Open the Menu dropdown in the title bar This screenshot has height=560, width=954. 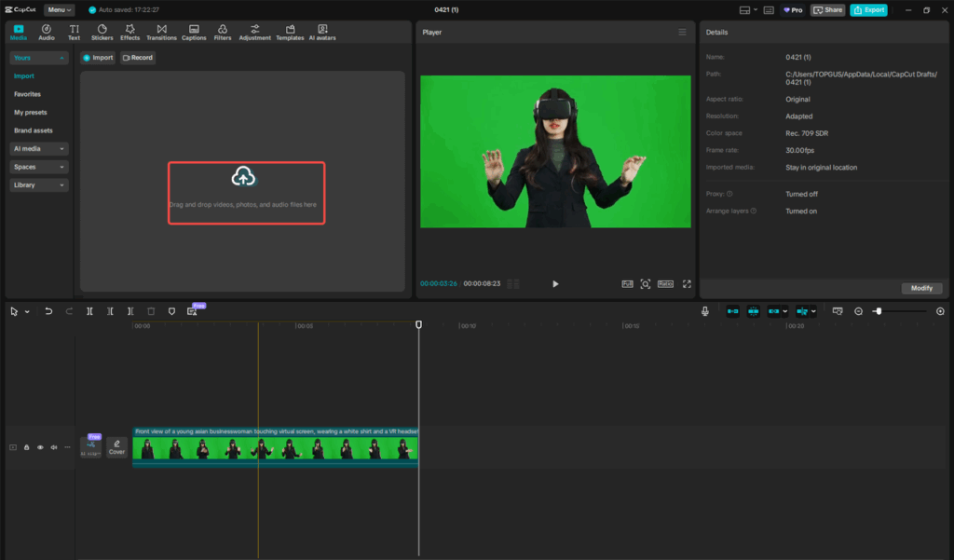click(x=59, y=9)
